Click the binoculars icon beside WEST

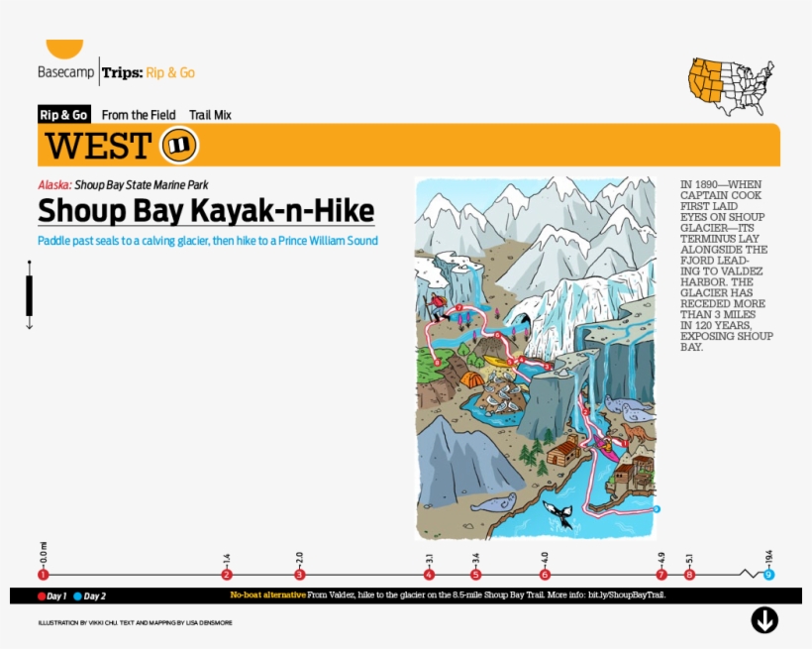pos(179,146)
